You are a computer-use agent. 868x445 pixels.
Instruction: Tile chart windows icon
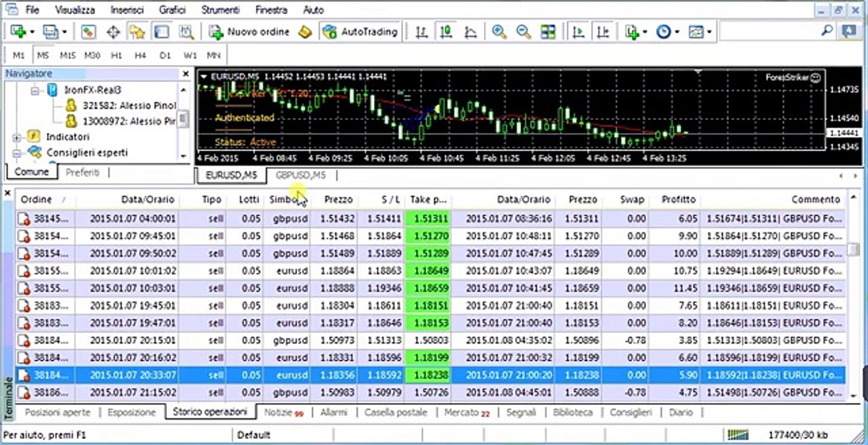[548, 32]
